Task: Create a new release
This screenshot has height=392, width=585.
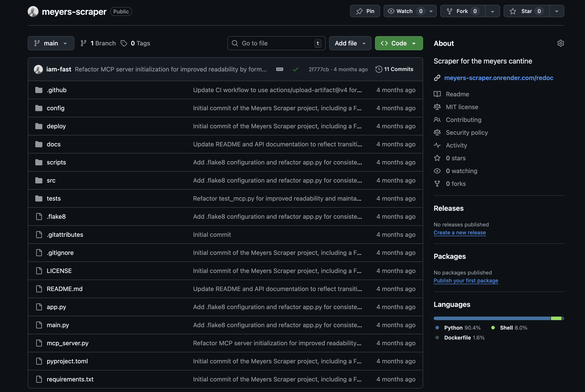Action: pyautogui.click(x=459, y=232)
